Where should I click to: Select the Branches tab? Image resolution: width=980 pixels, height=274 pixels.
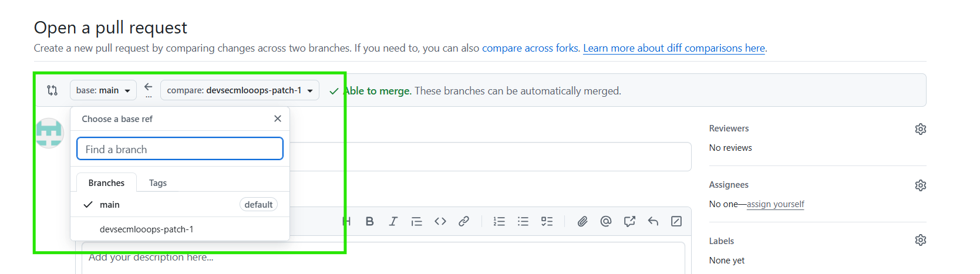click(106, 183)
